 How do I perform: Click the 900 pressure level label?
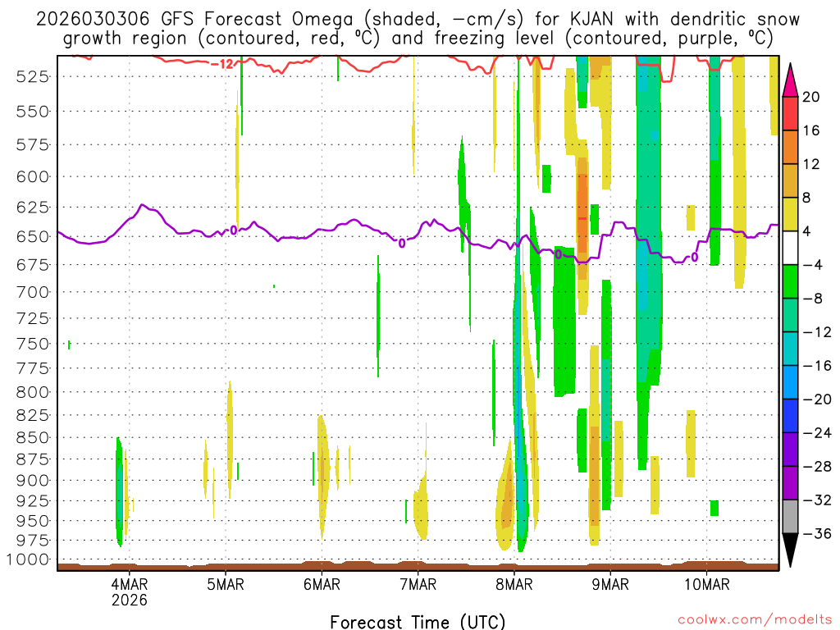(x=32, y=481)
